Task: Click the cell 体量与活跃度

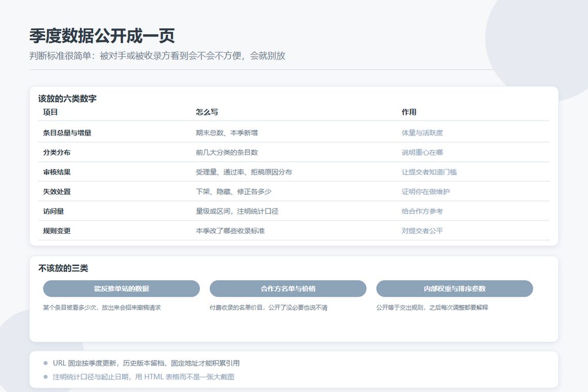Action: [422, 133]
